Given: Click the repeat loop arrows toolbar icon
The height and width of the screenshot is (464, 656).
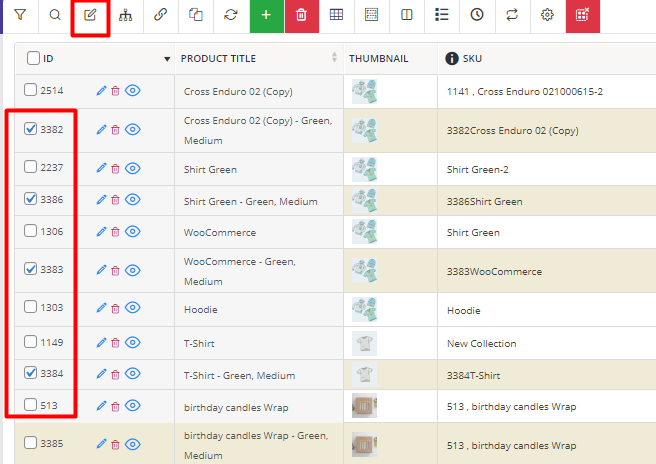Looking at the screenshot, I should click(x=512, y=15).
